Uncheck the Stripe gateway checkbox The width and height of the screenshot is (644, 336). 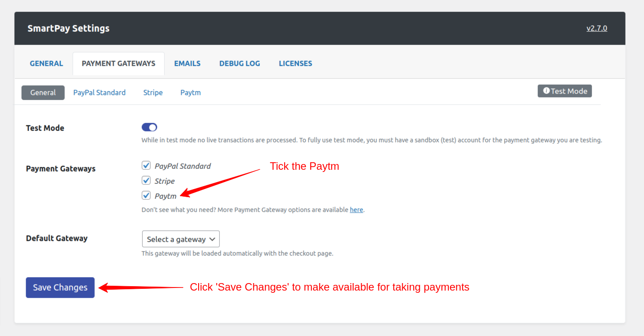tap(146, 181)
